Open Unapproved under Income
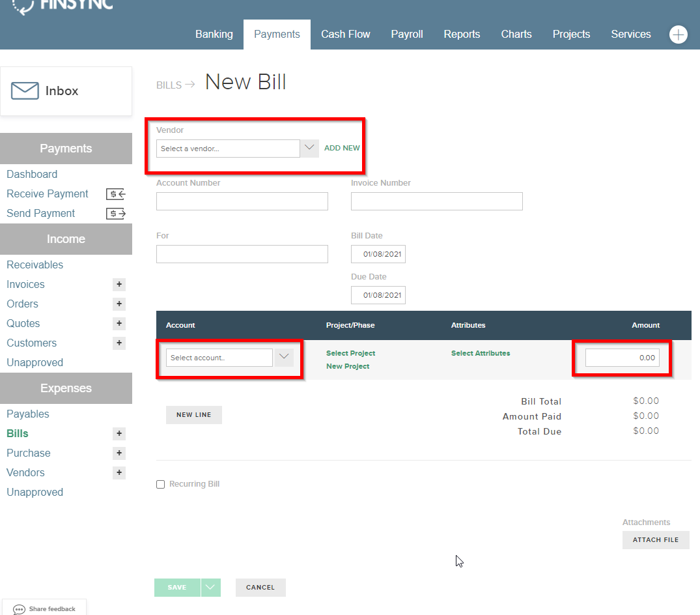Viewport: 700px width, 615px height. 35,363
